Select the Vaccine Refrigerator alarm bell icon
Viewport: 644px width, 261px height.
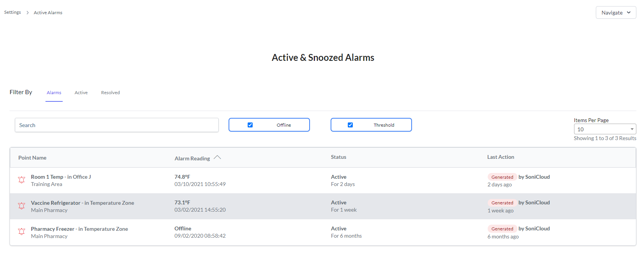[21, 206]
